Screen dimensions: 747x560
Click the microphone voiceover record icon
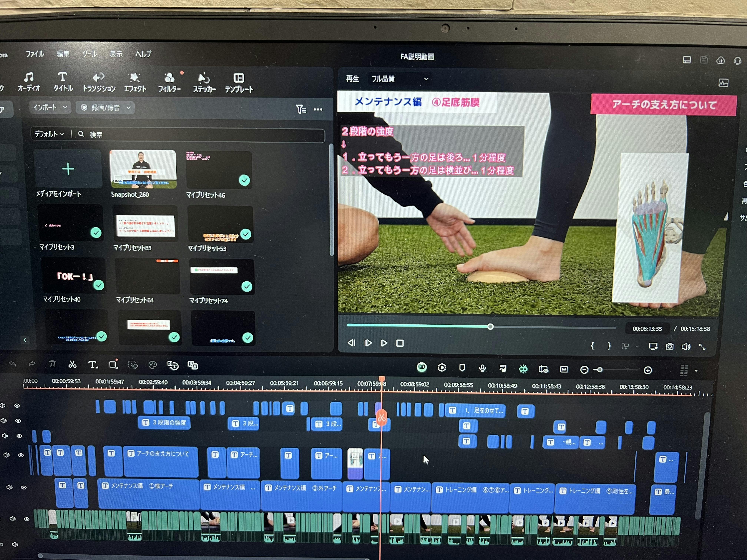[x=482, y=368]
